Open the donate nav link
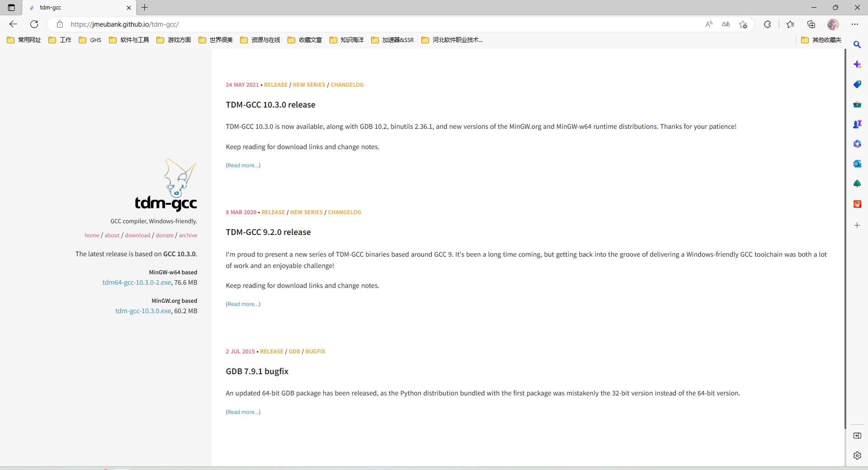The image size is (868, 470). click(x=165, y=235)
